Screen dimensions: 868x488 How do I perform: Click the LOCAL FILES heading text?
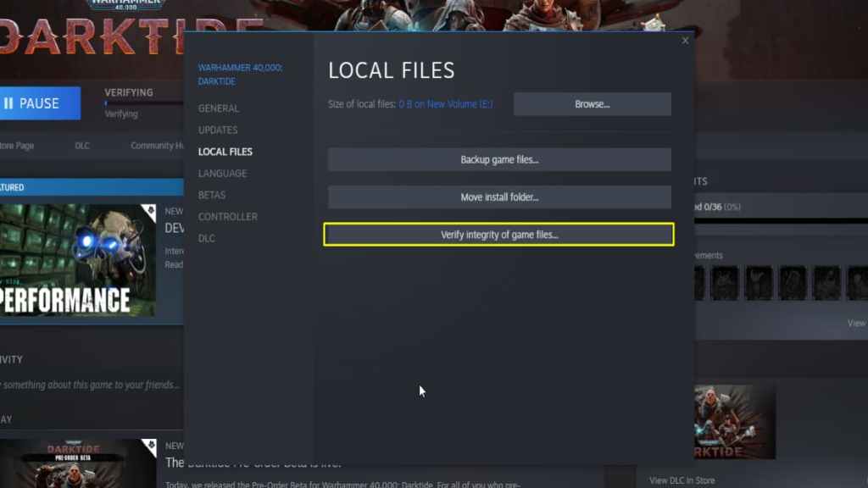392,70
